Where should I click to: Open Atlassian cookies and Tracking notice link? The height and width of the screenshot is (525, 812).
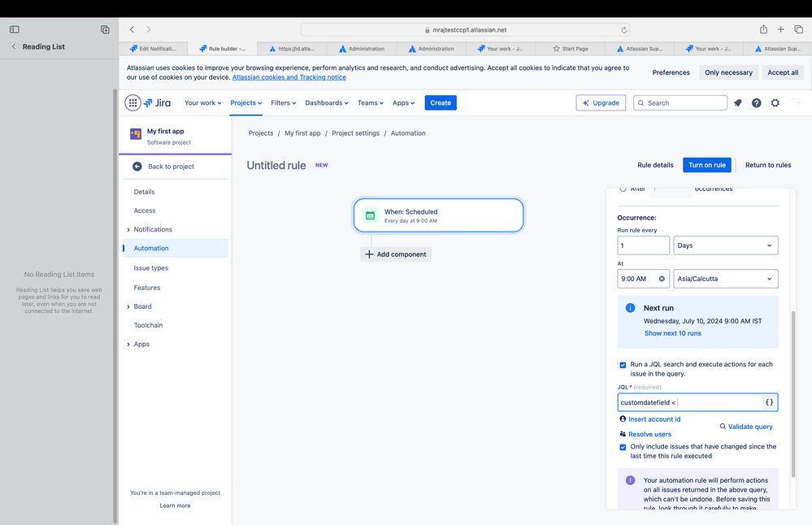(289, 77)
